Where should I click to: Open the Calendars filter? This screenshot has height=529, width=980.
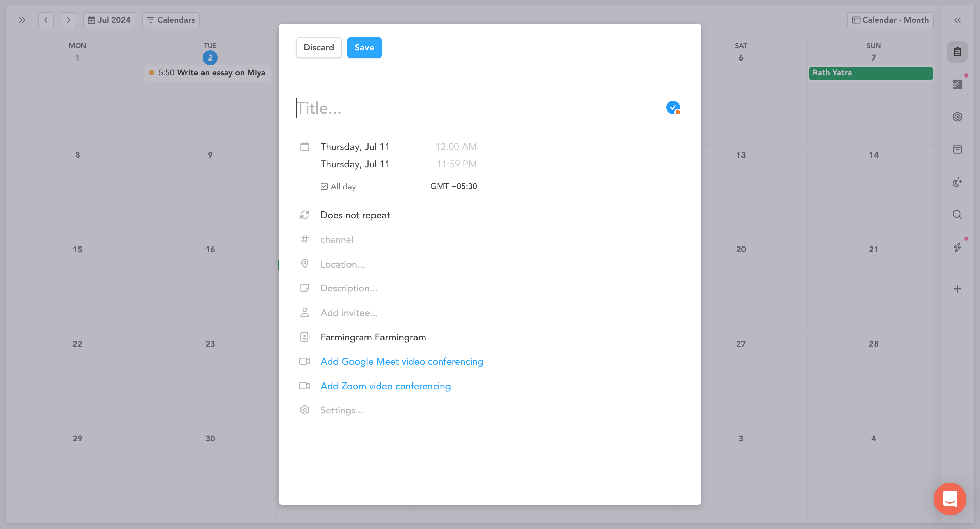coord(171,20)
